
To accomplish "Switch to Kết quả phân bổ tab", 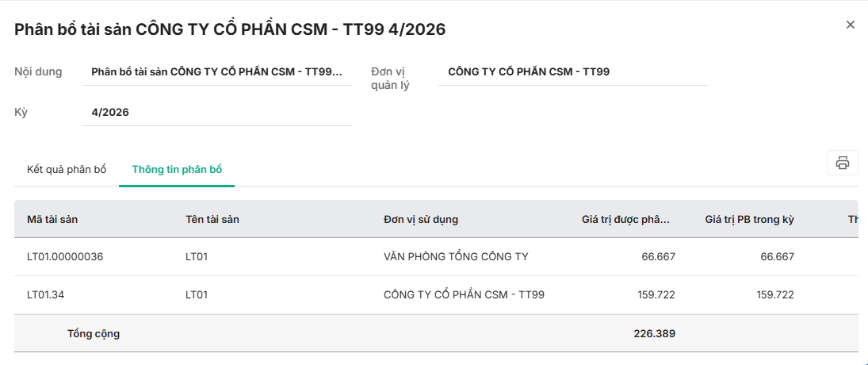I will tap(67, 170).
